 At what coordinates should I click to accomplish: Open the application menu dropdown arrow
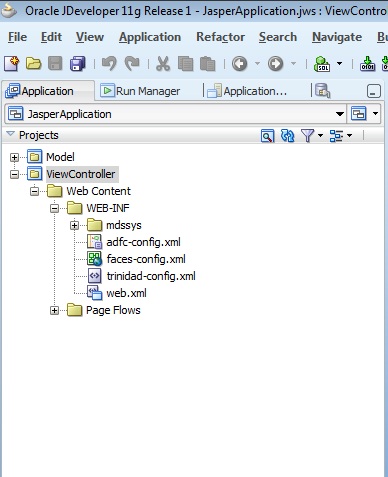375,114
